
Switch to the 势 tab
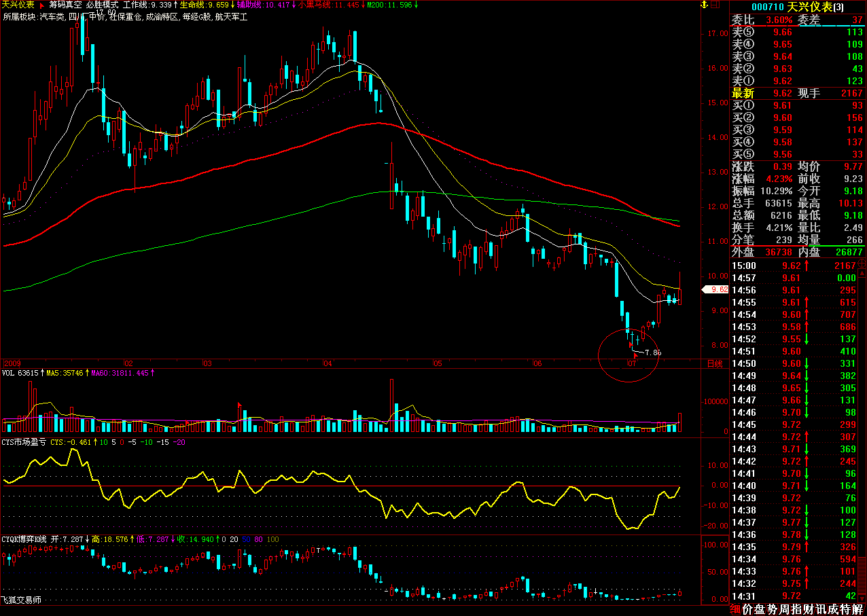point(772,609)
